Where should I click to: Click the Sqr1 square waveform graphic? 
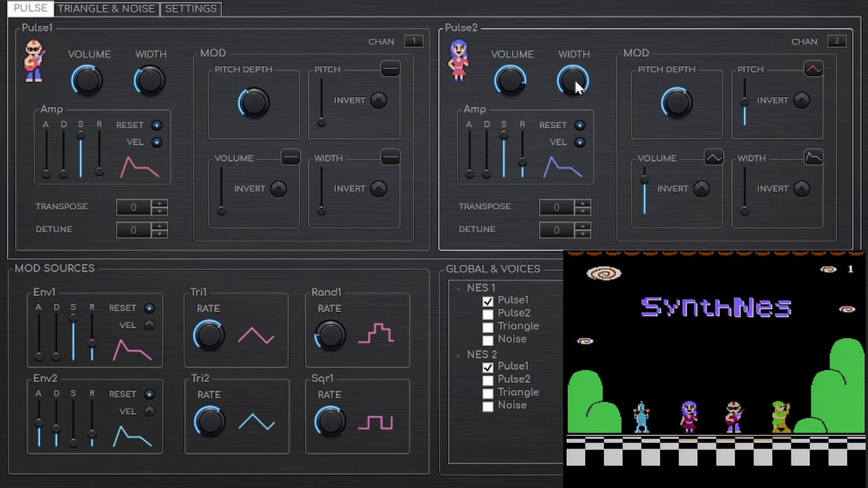(x=376, y=422)
